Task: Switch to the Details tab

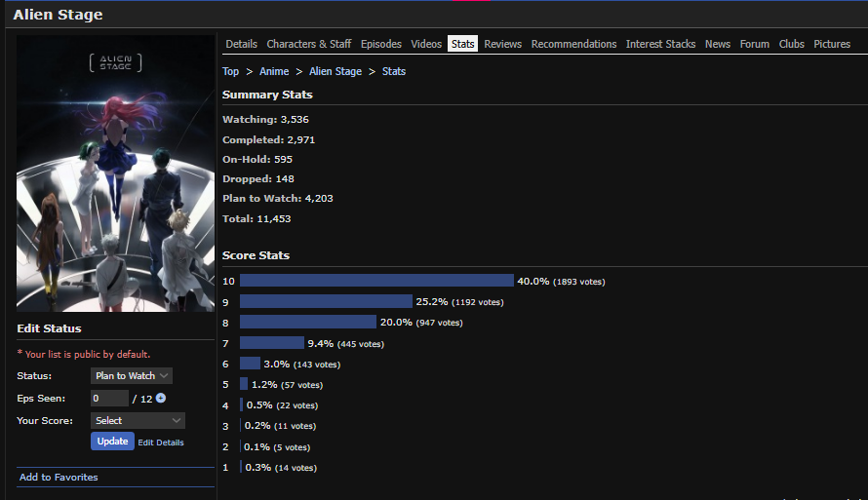Action: (241, 44)
